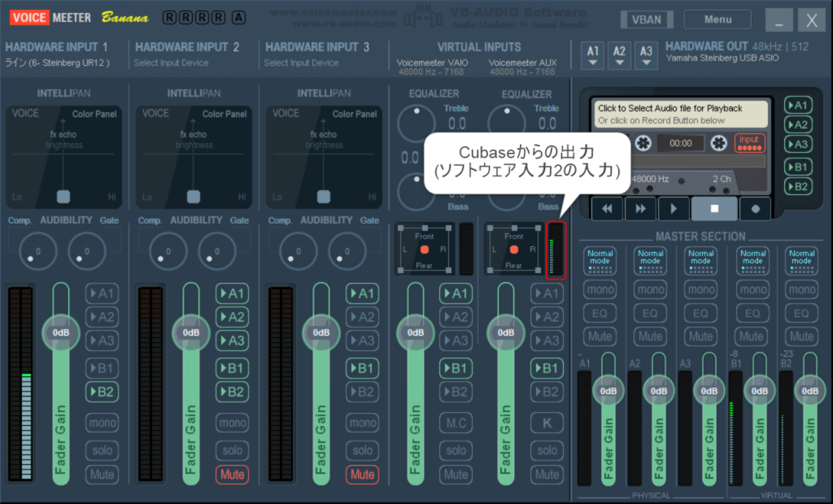Toggle mono on Hardware Input 1

pyautogui.click(x=102, y=423)
